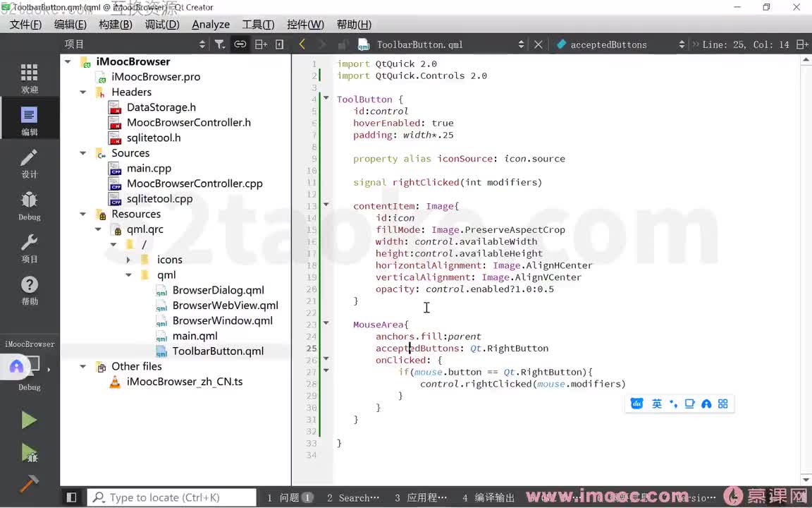This screenshot has width=812, height=508.
Task: Open the Help (帮助) mode
Action: [29, 291]
